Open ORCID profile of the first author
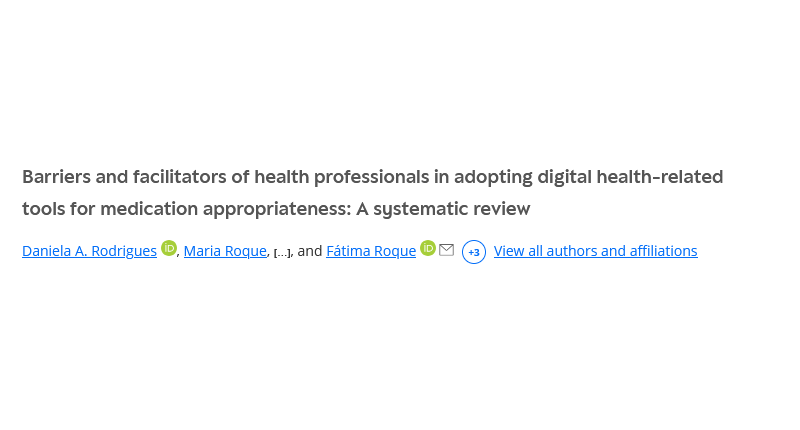 click(x=169, y=249)
